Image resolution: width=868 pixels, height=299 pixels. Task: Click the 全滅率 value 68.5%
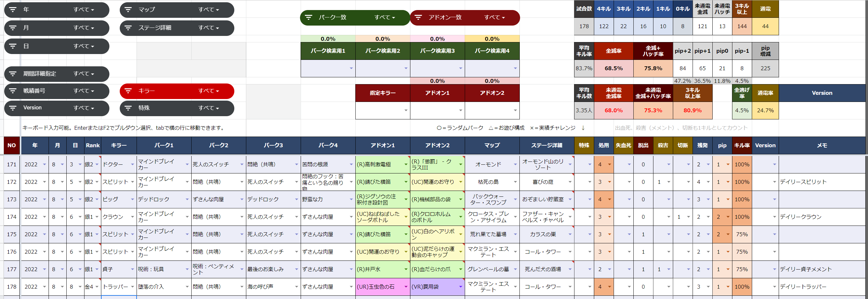tap(614, 68)
